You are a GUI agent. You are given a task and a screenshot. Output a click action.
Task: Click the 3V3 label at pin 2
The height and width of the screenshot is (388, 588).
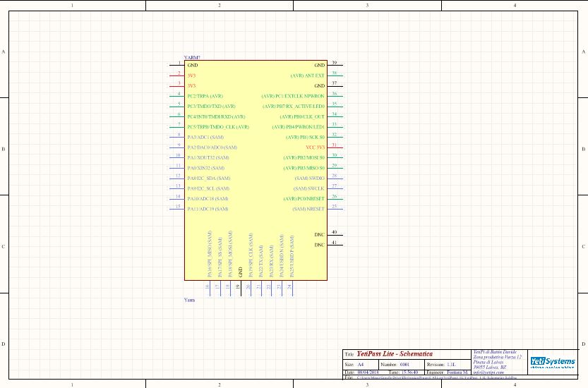(191, 75)
